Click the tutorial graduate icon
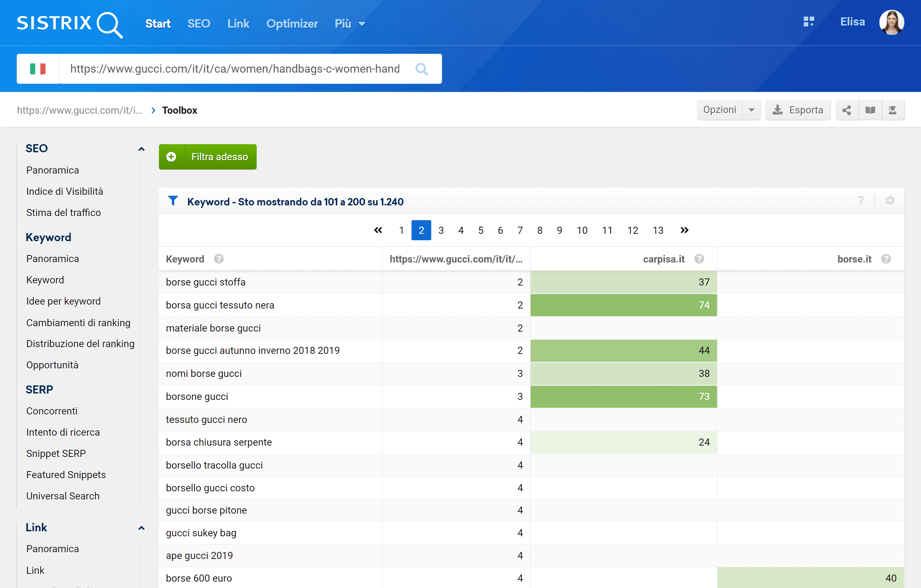 point(893,110)
